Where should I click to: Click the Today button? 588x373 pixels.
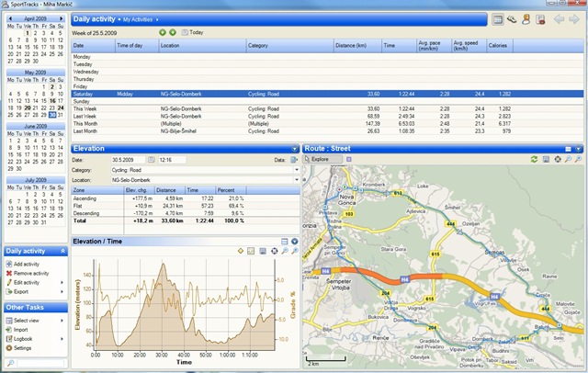193,32
